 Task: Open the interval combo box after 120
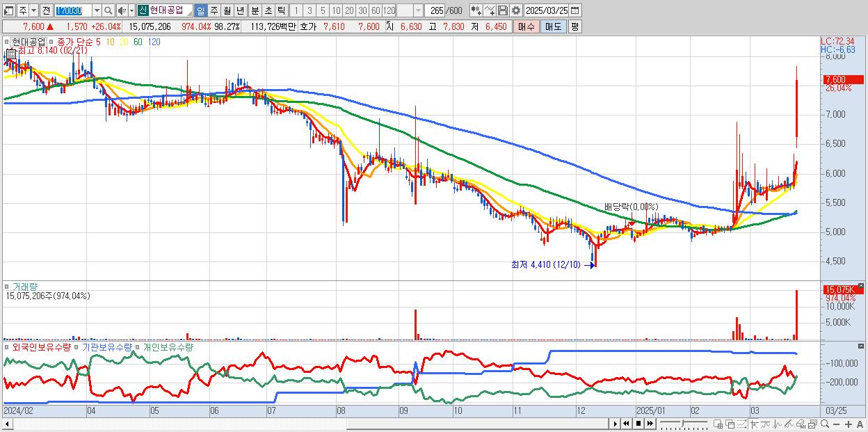410,10
